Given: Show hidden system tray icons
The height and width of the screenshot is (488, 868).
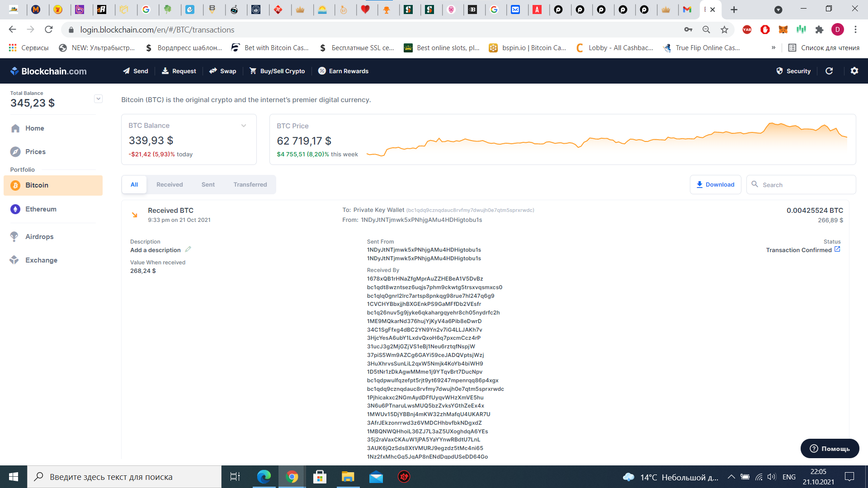Looking at the screenshot, I should pyautogui.click(x=731, y=477).
